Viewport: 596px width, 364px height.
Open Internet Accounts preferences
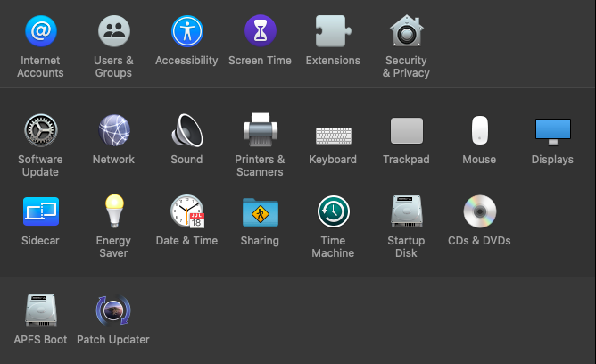pyautogui.click(x=41, y=31)
